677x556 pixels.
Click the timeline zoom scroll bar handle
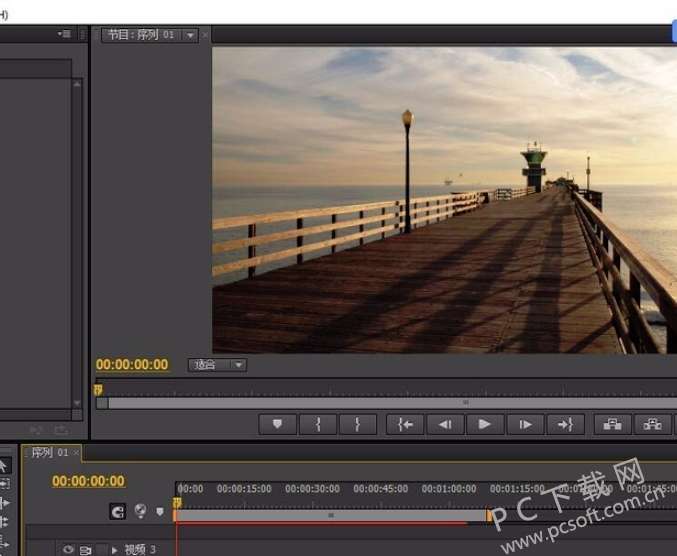click(x=331, y=515)
